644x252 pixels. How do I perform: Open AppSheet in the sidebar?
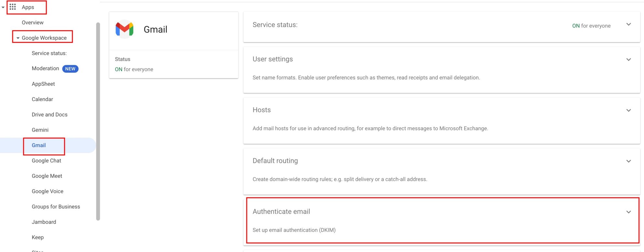pyautogui.click(x=43, y=84)
